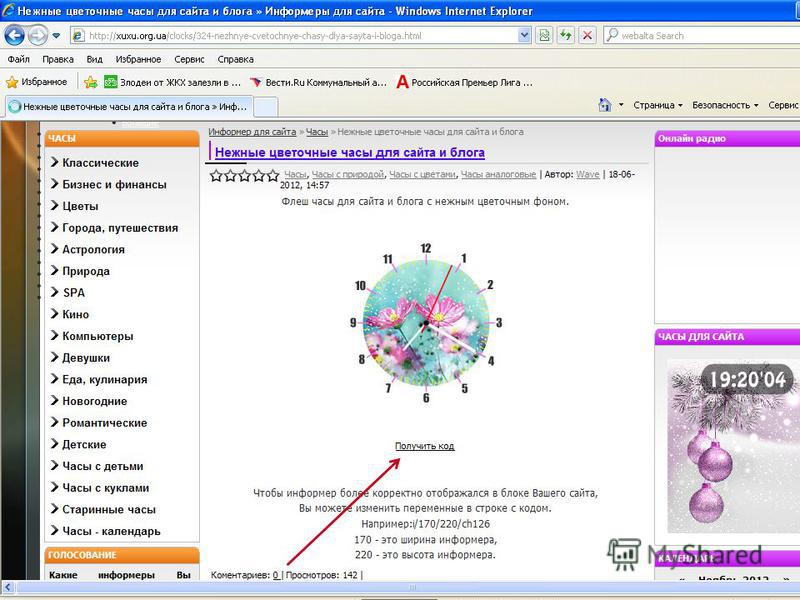
Task: Click the browser Forward arrow button
Action: click(37, 35)
